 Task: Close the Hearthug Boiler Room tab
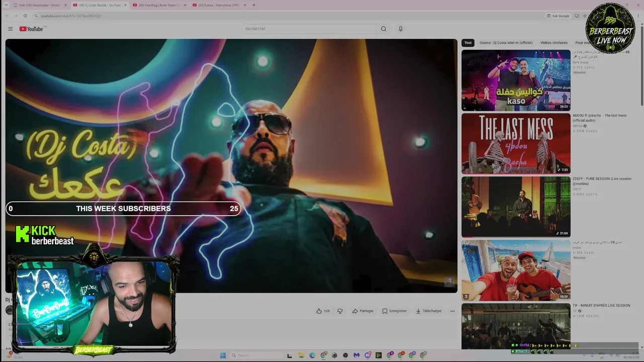[x=185, y=5]
